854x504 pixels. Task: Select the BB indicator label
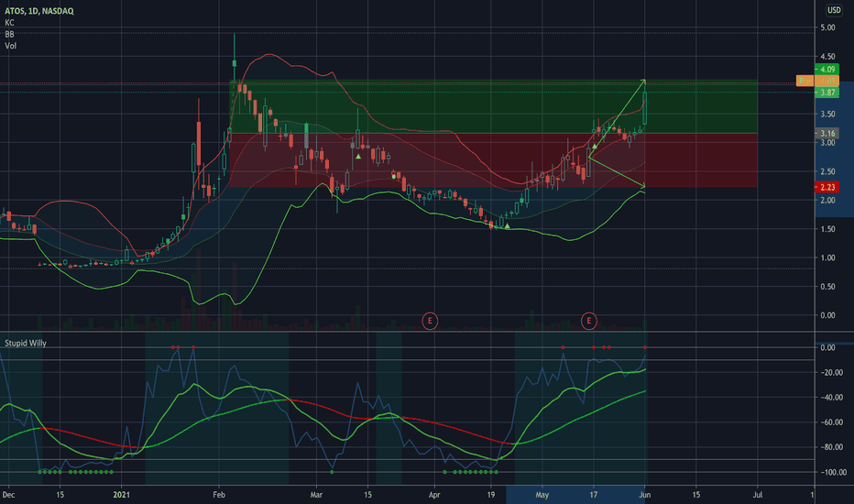9,34
